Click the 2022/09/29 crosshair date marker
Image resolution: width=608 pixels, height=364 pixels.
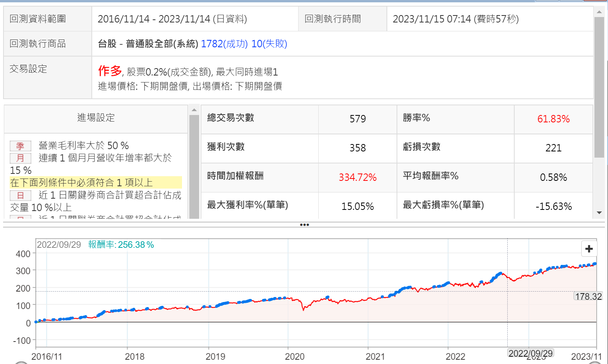click(x=530, y=353)
